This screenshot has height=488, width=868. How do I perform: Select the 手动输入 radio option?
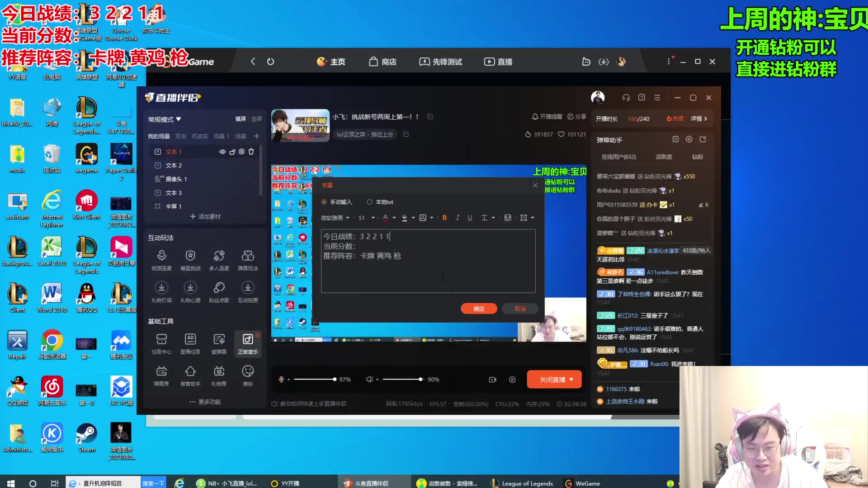click(x=324, y=202)
